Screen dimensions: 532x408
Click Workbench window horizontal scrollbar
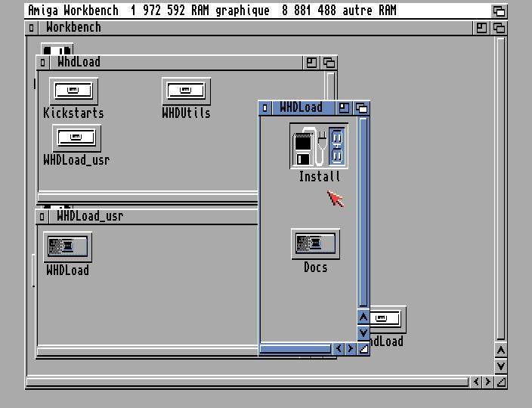[x=248, y=382]
